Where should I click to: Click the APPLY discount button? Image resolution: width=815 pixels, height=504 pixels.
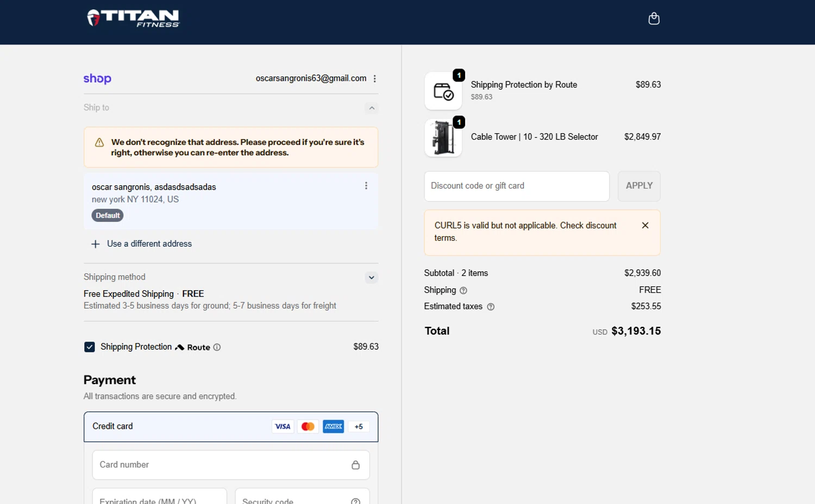640,186
